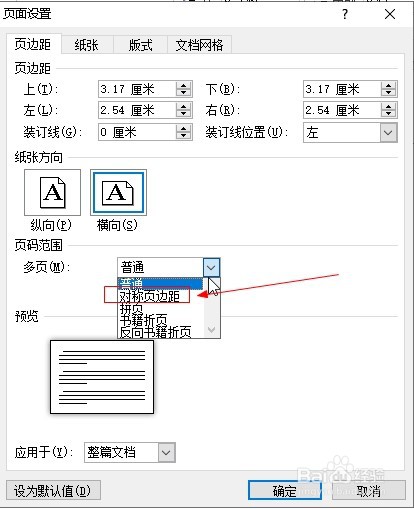Increase the right margin 右 with spinner up
This screenshot has height=509, width=414.
[388, 106]
